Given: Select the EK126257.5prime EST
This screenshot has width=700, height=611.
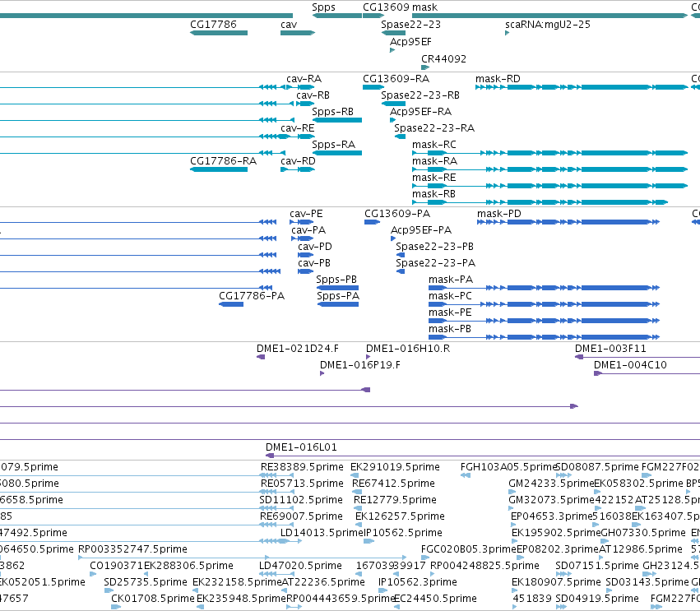Looking at the screenshot, I should pos(359,525).
